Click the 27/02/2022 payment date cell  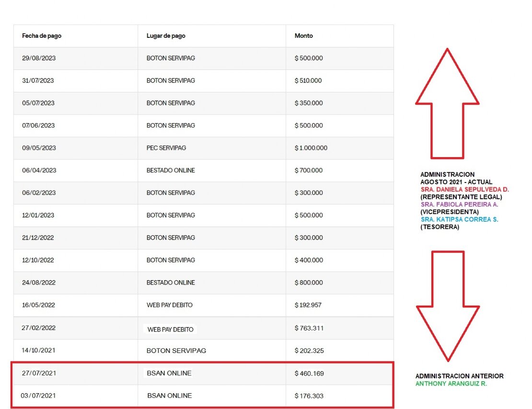pyautogui.click(x=39, y=328)
